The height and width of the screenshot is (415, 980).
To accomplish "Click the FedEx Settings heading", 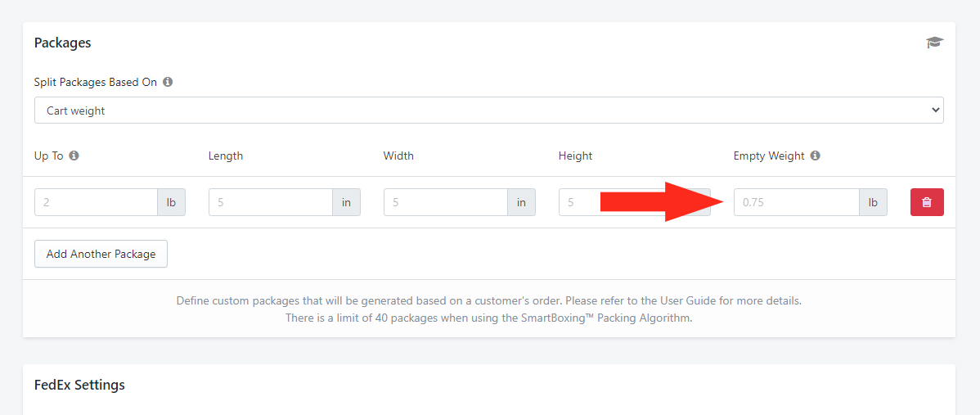I will click(79, 385).
